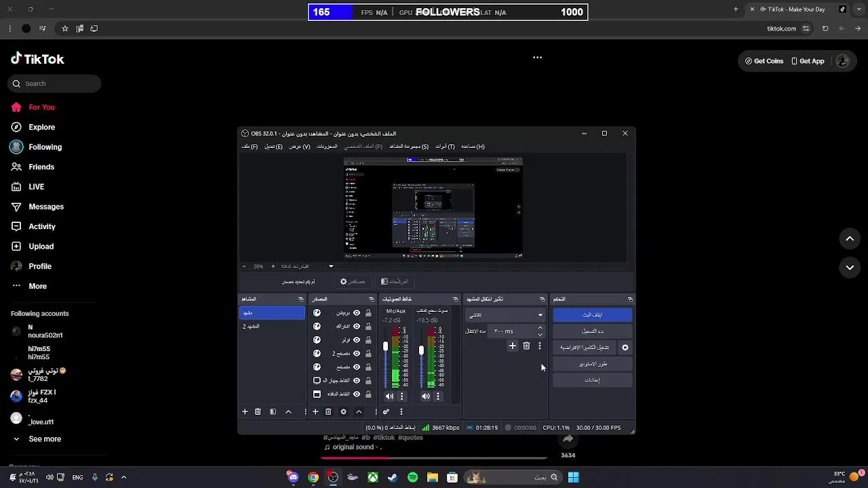Delete the selected OBS scene
Viewport: 868px width, 488px height.
258,411
